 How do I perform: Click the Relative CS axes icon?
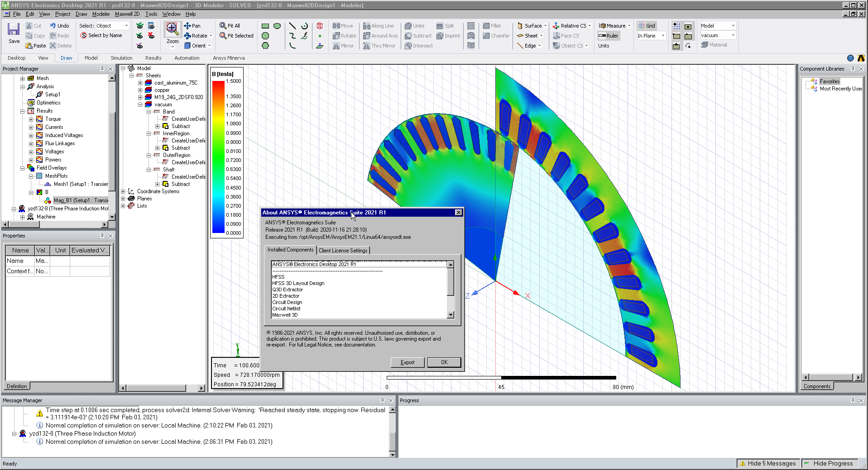(556, 26)
